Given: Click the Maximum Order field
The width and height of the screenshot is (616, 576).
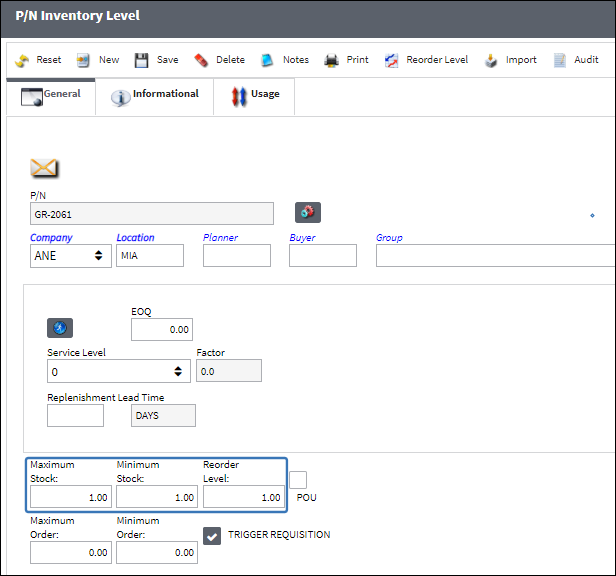Looking at the screenshot, I should click(71, 552).
